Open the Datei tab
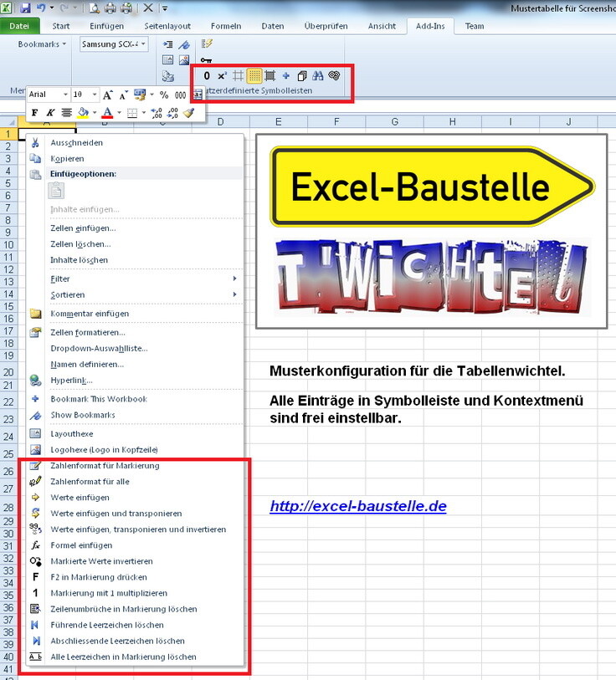Image resolution: width=616 pixels, height=680 pixels. (19, 26)
